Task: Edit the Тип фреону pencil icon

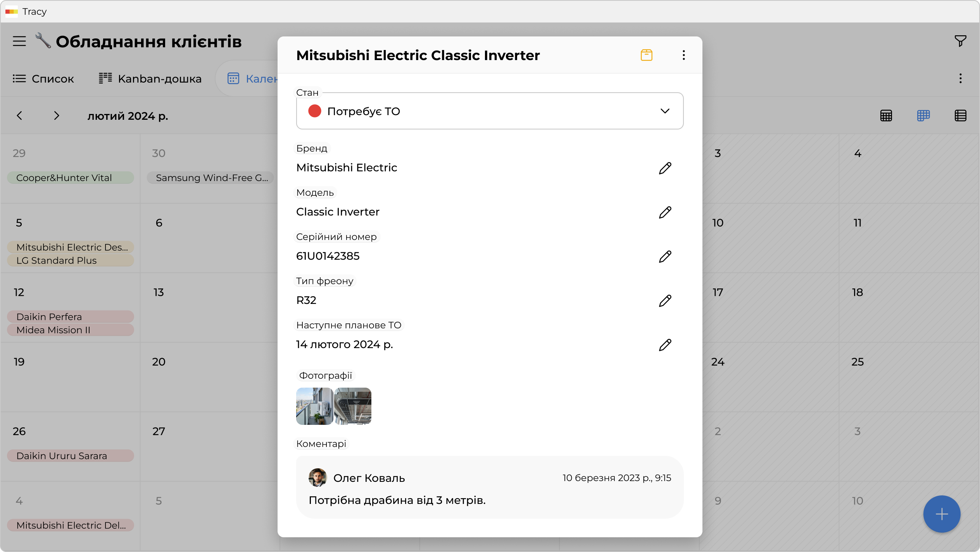Action: (665, 300)
